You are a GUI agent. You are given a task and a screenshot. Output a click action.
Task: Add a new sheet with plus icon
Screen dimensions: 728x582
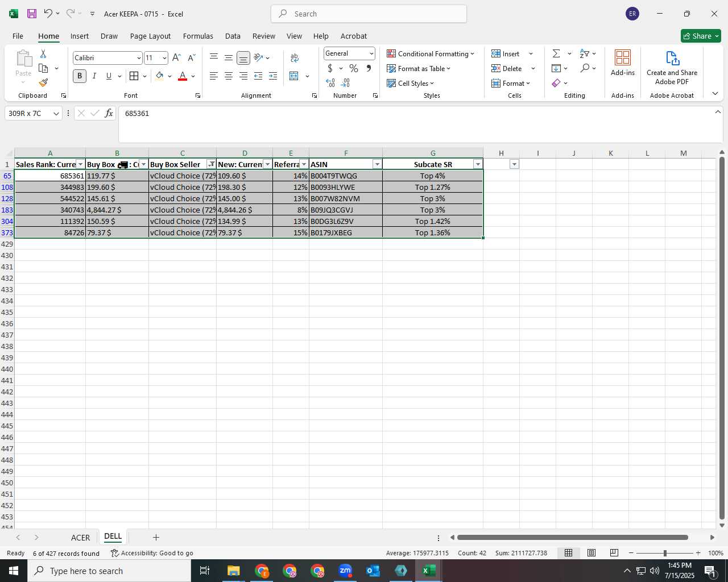[156, 537]
